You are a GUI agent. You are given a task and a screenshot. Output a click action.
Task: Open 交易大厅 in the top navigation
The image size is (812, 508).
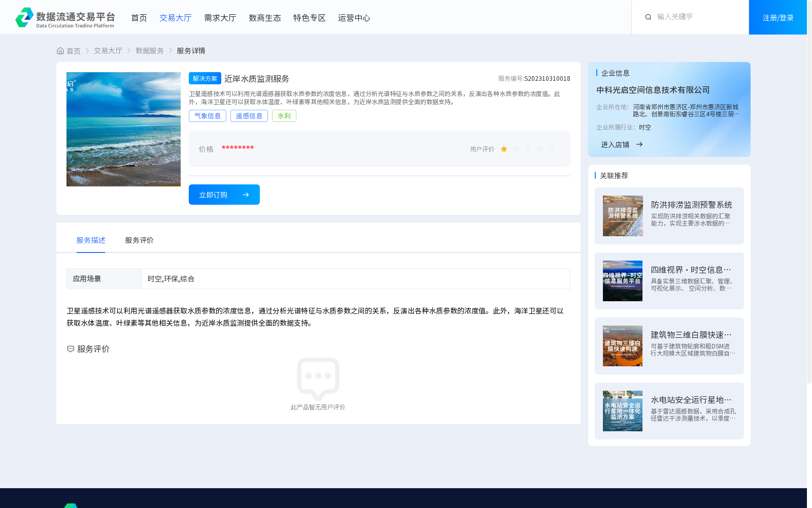(176, 18)
